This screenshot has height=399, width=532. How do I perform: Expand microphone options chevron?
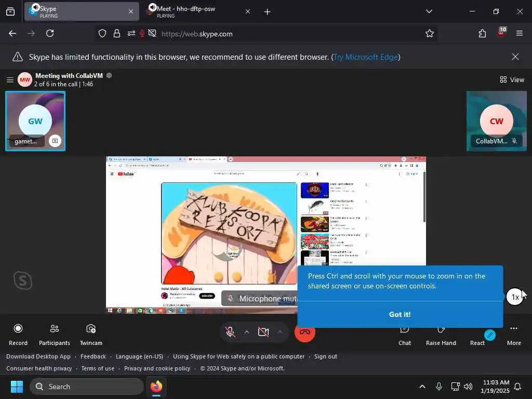point(247,332)
